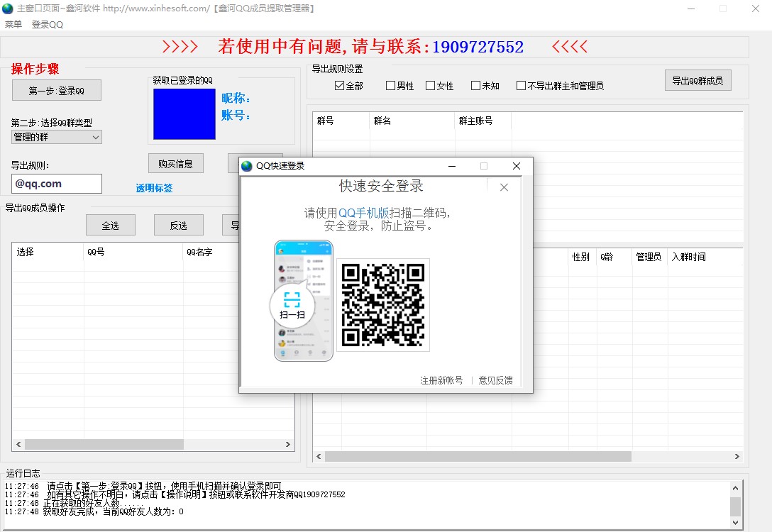Open the 登录QQ menu
The width and height of the screenshot is (772, 532).
pos(48,24)
